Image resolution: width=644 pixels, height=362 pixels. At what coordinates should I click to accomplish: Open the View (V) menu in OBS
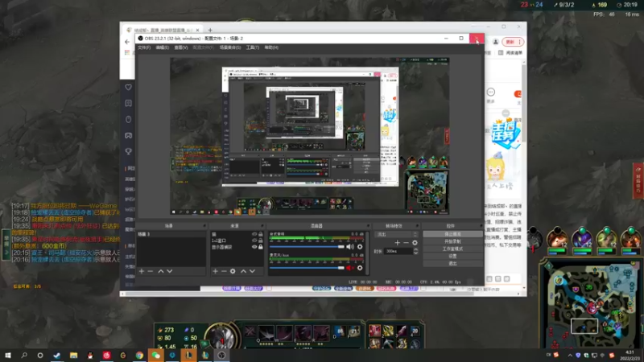(x=180, y=47)
